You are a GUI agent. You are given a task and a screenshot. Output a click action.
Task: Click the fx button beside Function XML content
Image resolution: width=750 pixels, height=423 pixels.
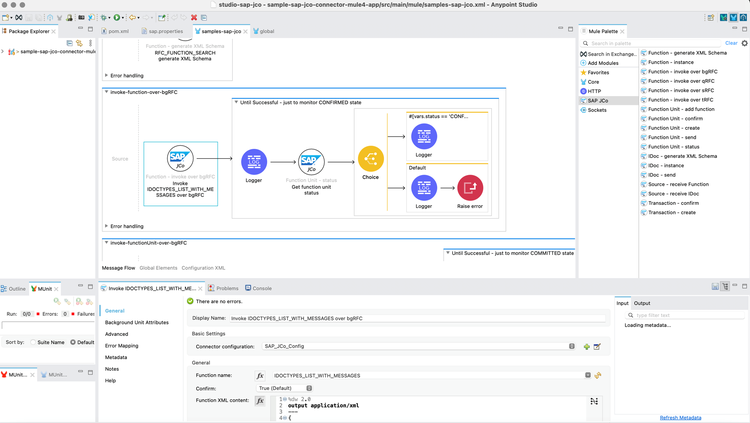260,401
